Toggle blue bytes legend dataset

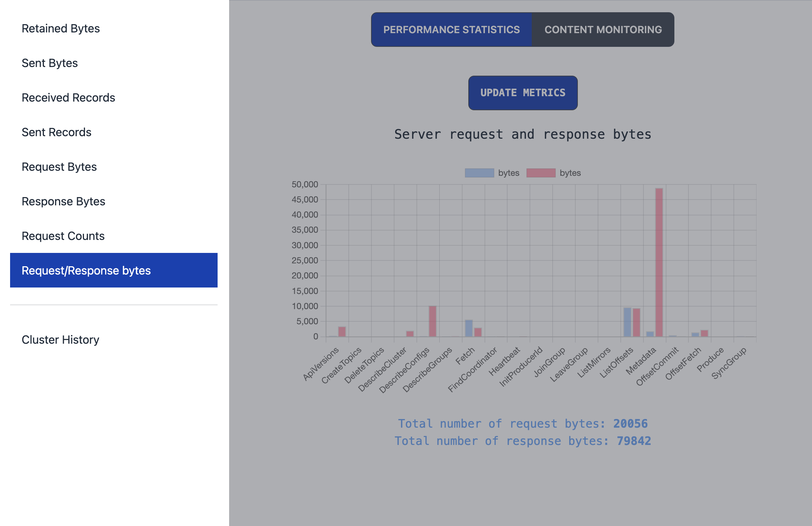[x=479, y=173]
